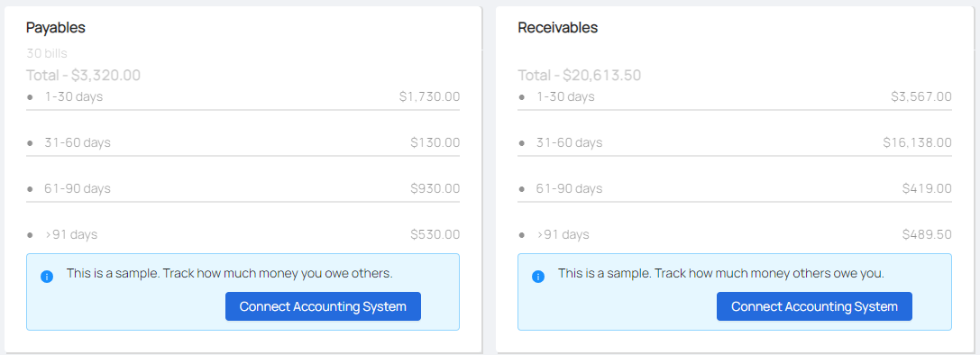Open the Receivables $16,138.00 amount
This screenshot has width=980, height=355.
(x=917, y=142)
